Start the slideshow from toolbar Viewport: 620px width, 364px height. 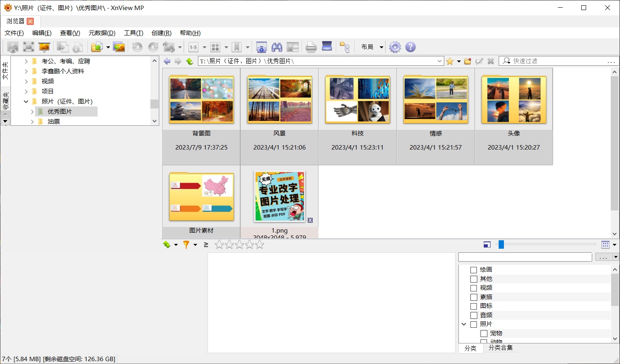(44, 47)
